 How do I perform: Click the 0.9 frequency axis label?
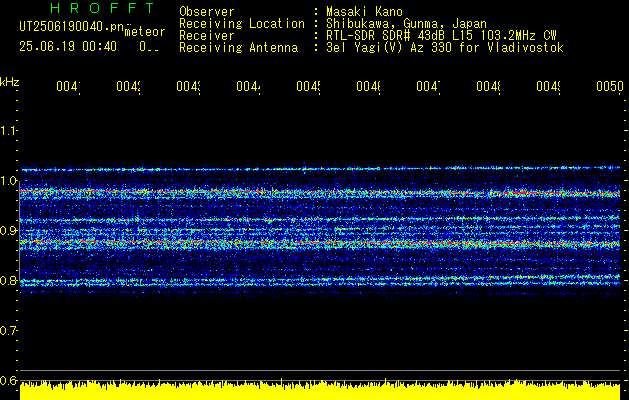[x=8, y=231]
